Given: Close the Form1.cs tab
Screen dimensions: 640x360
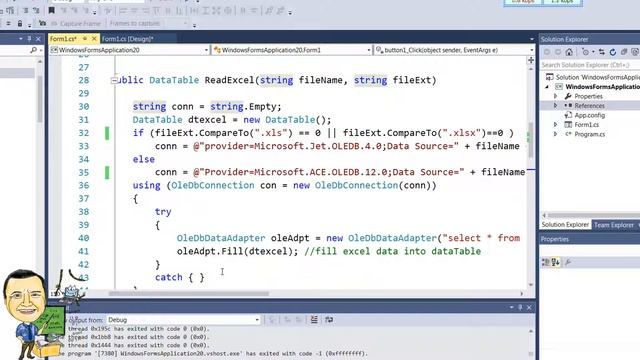Looking at the screenshot, I should (x=94, y=38).
